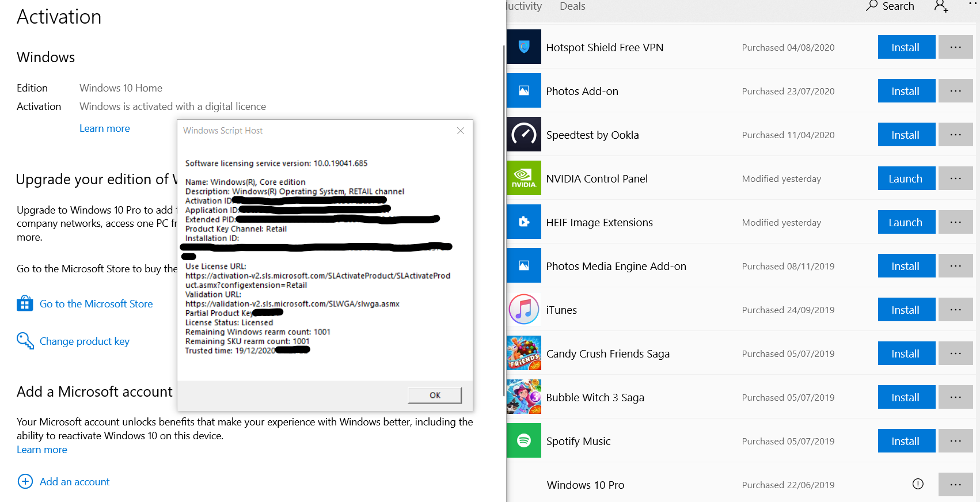Click the NVIDIA Control Panel app icon

coord(524,178)
